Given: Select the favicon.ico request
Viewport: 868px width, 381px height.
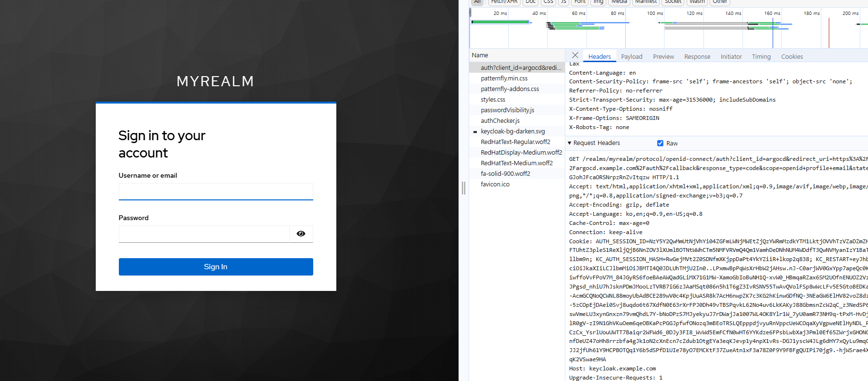Looking at the screenshot, I should [517, 184].
